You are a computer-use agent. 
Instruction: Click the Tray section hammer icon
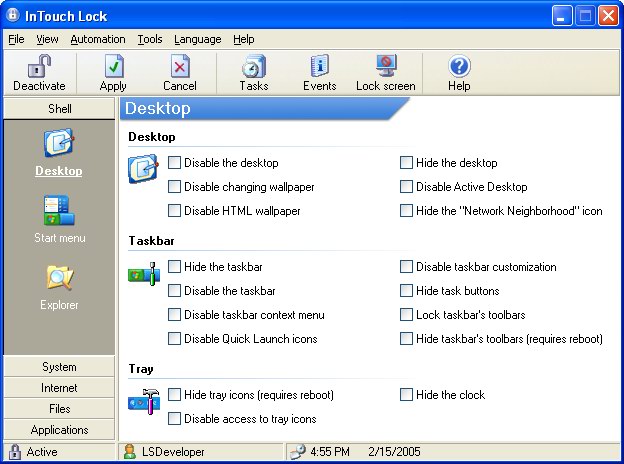144,401
